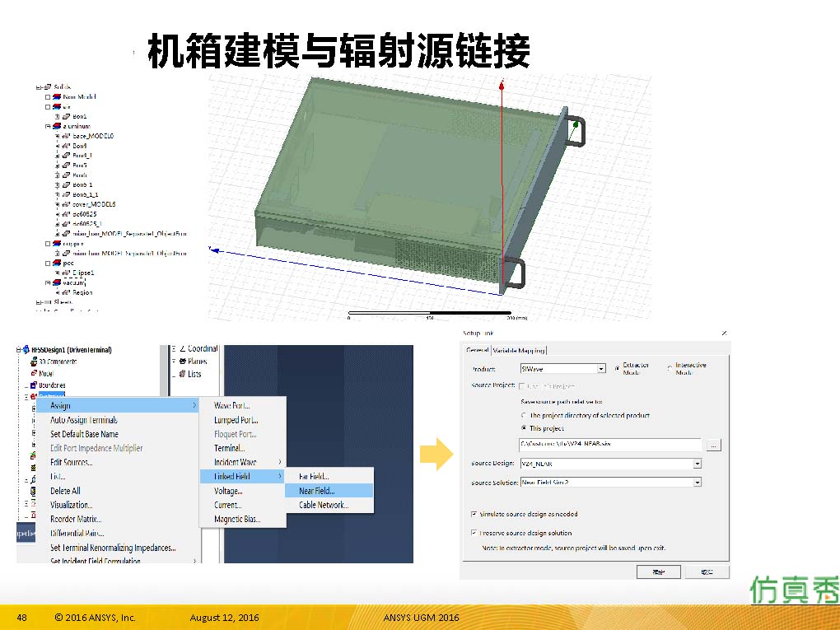Choose Near Field from Linked Field submenu

pyautogui.click(x=329, y=491)
